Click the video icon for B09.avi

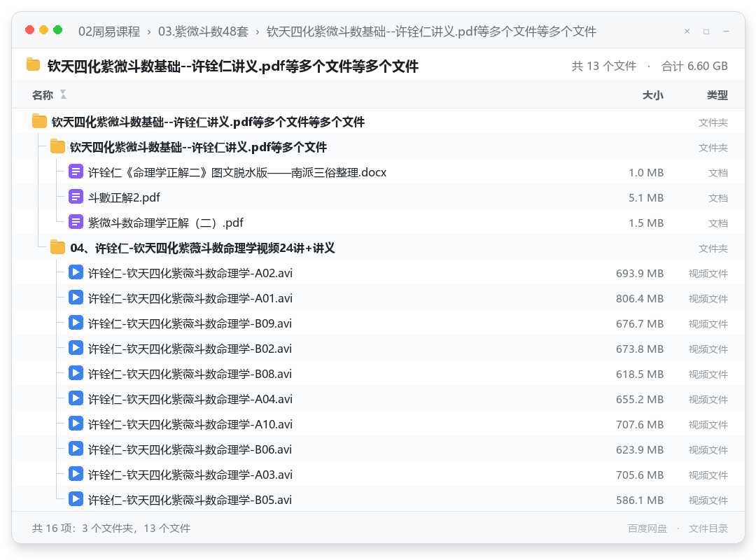pyautogui.click(x=76, y=322)
